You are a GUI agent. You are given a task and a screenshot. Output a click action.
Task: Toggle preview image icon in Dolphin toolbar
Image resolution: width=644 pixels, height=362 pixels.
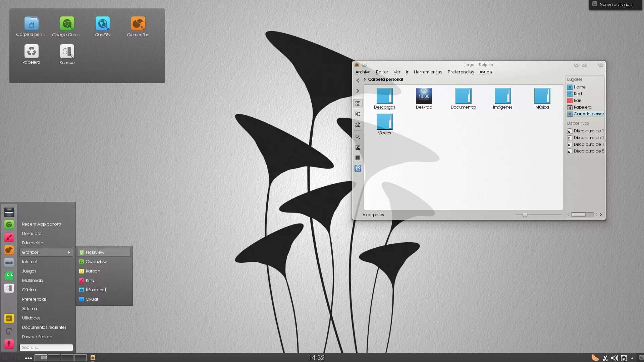(x=358, y=147)
